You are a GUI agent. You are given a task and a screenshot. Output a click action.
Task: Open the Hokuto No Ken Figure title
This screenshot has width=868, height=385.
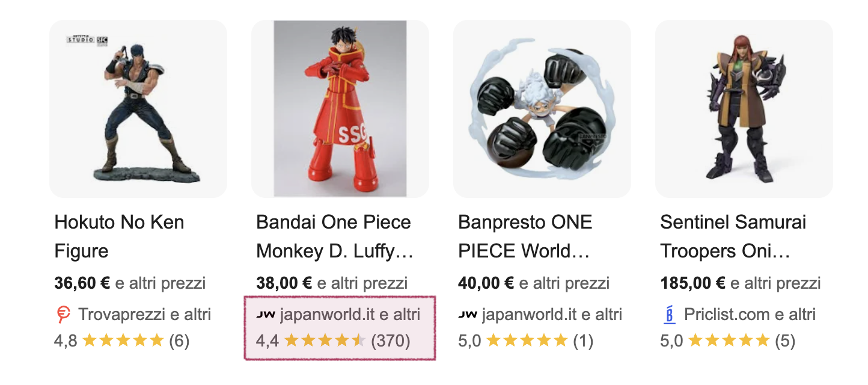(x=119, y=236)
